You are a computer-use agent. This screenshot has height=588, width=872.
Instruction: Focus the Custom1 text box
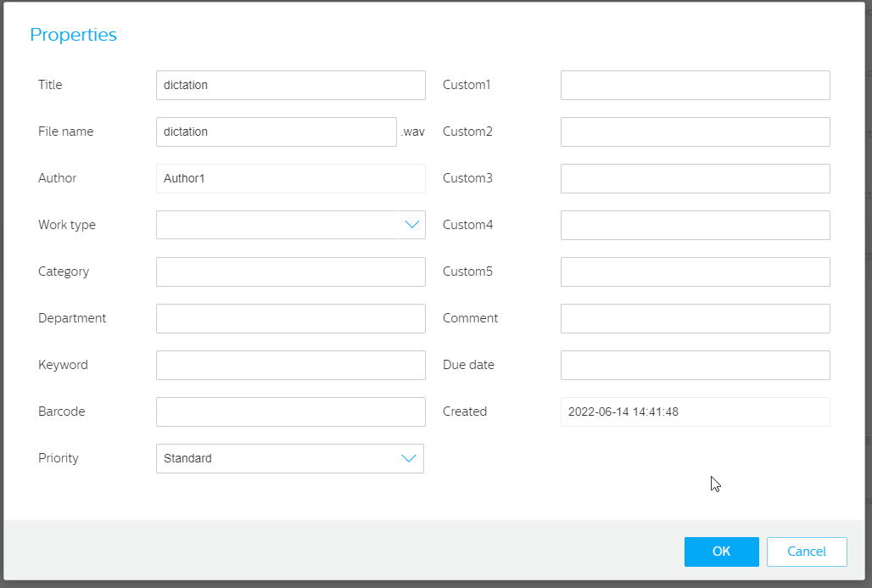tap(696, 85)
